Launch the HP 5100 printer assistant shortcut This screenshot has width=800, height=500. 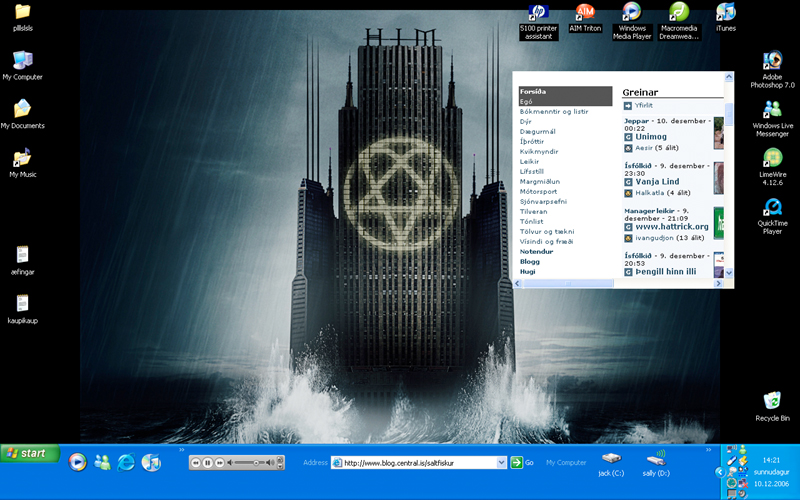point(538,21)
